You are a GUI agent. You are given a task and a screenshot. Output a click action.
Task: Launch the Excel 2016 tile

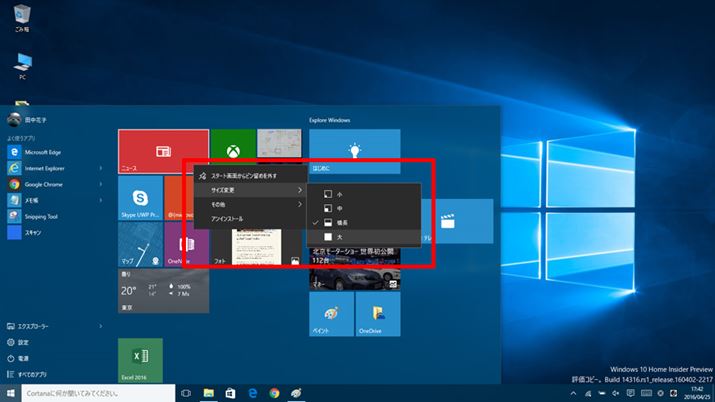[x=140, y=360]
